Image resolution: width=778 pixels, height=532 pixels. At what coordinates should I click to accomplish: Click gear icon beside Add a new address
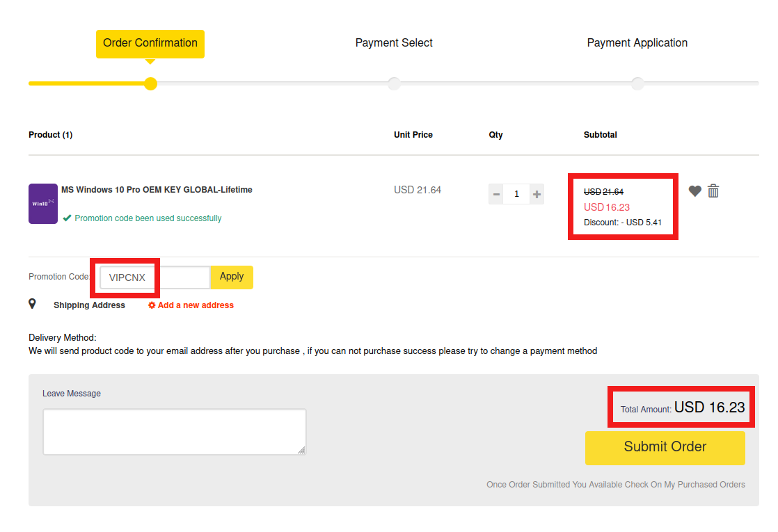point(152,305)
